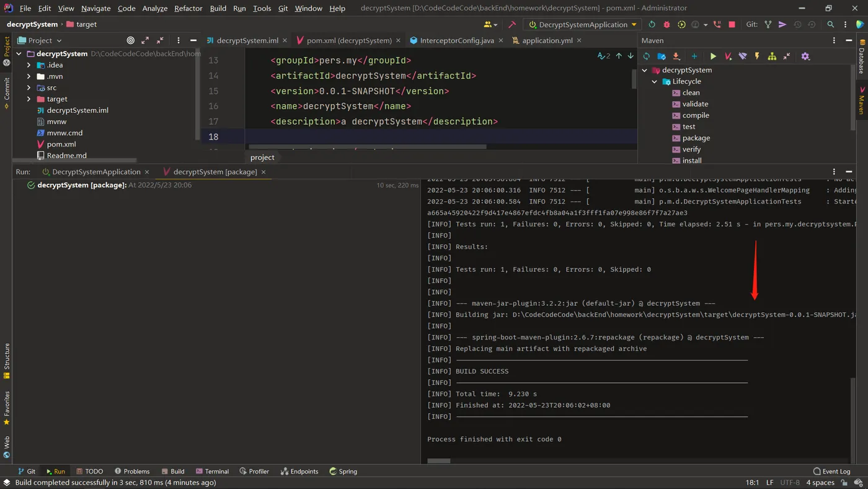Viewport: 868px width, 489px height.
Task: Expand the .mvn folder
Action: coord(29,76)
